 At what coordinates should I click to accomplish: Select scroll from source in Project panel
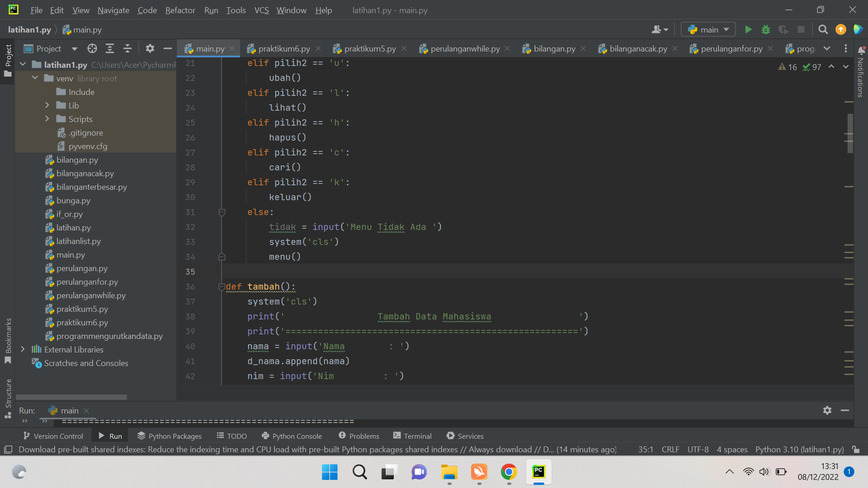click(92, 48)
